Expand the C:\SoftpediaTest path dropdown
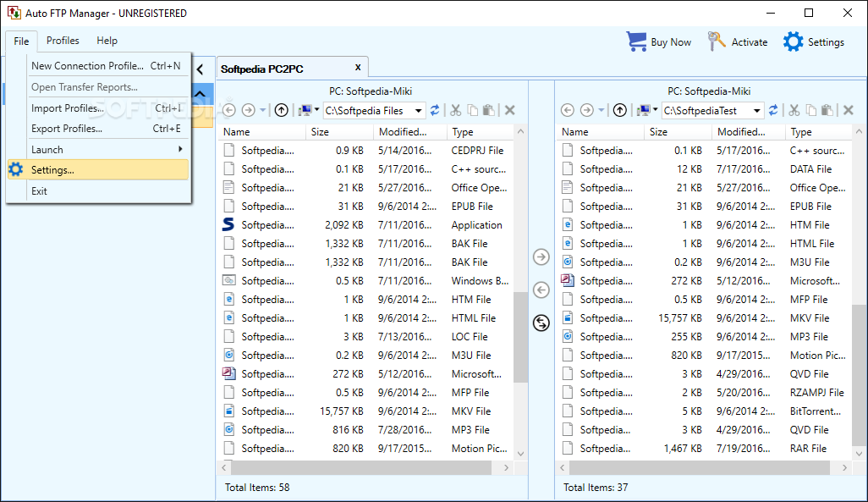This screenshot has width=868, height=502. [756, 111]
